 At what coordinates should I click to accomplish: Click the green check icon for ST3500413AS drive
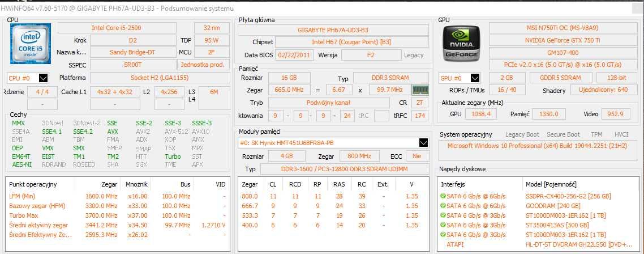[443, 225]
